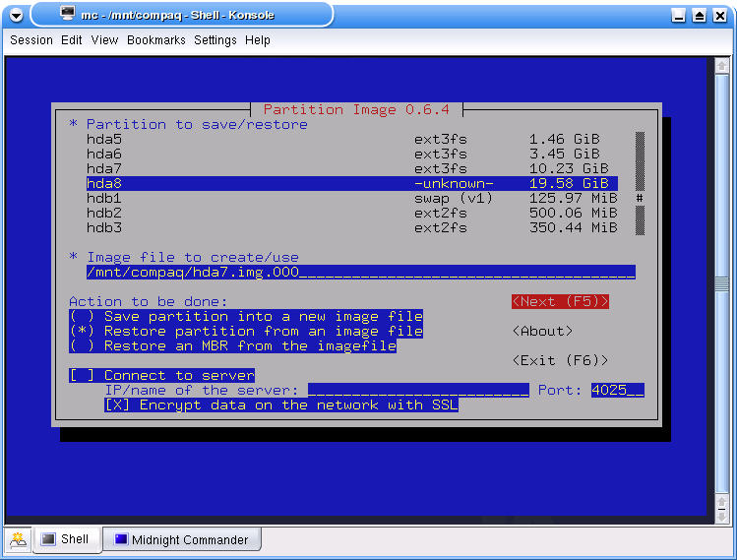
Task: Switch to the Shell tab
Action: tap(67, 539)
